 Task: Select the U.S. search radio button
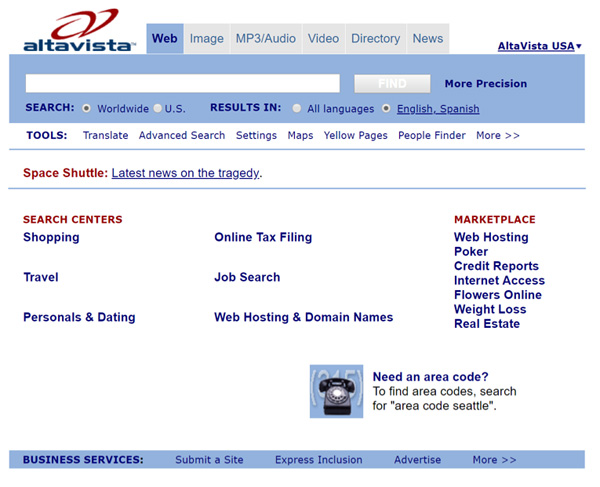pos(158,109)
